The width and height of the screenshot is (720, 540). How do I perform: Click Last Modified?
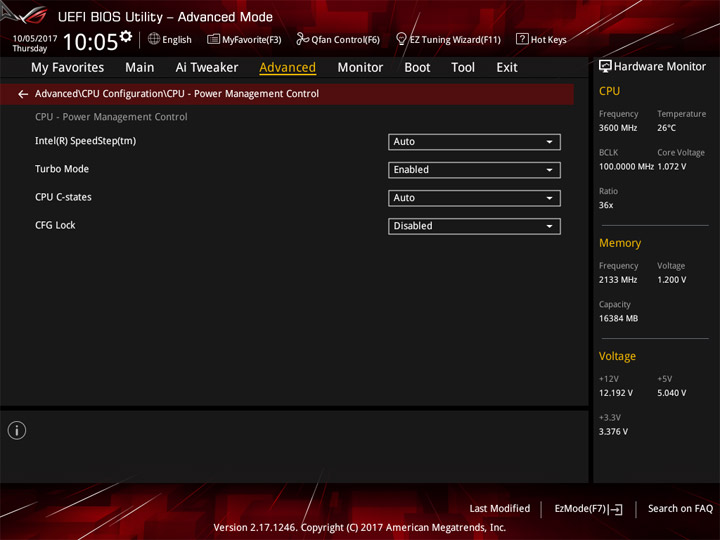(500, 509)
